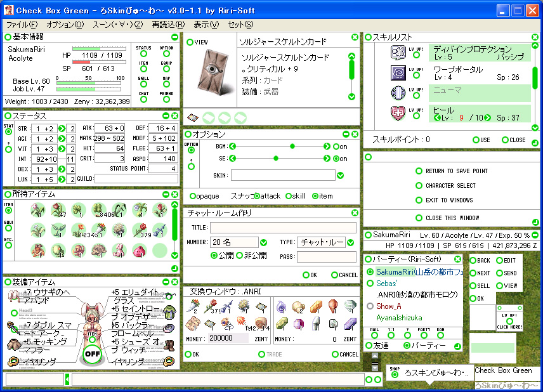Click the trade MONEY 200000 field
Viewport: 543px width, 392px height.
pyautogui.click(x=228, y=338)
